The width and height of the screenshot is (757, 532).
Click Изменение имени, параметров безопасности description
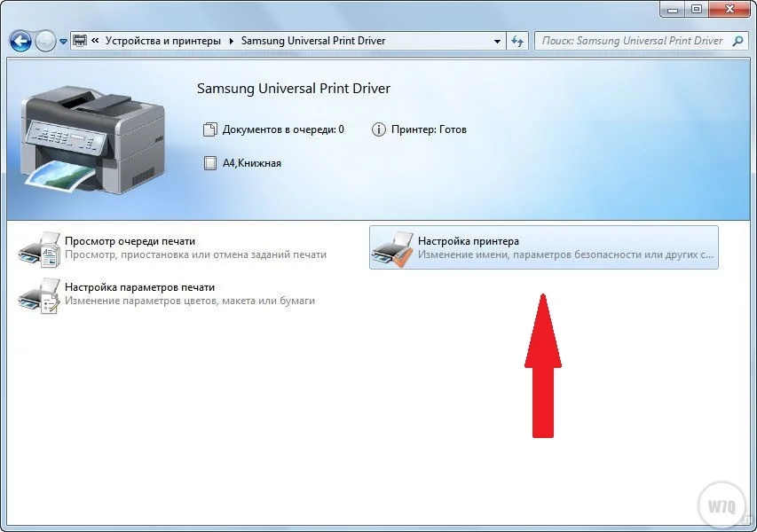(565, 254)
